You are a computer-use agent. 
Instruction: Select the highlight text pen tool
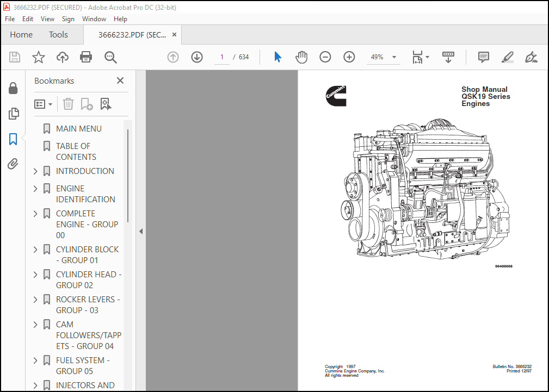(507, 57)
